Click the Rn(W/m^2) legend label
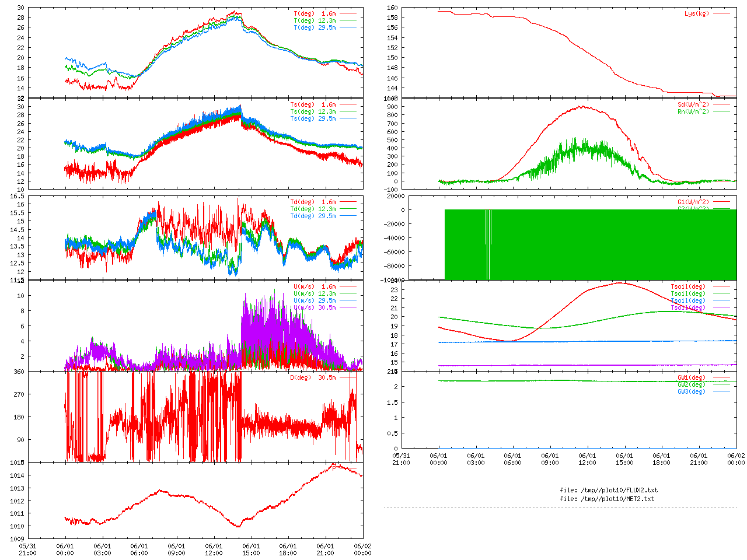 [693, 112]
